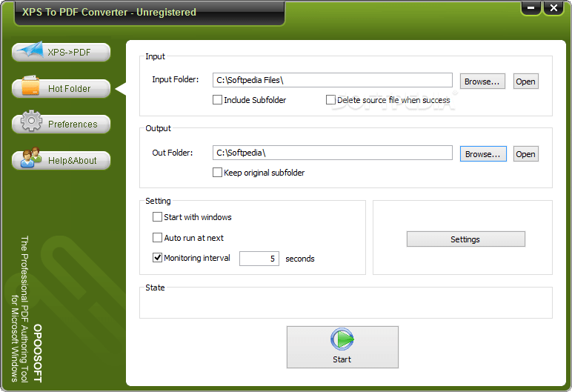
Task: Click the people icon beside Help&About
Action: (31, 157)
